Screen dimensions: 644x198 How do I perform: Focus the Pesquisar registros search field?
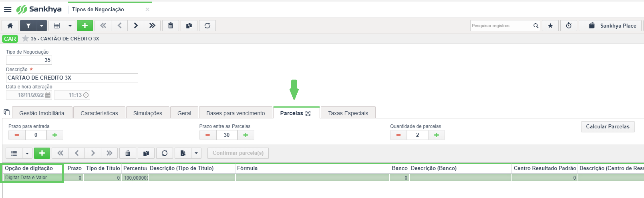501,26
